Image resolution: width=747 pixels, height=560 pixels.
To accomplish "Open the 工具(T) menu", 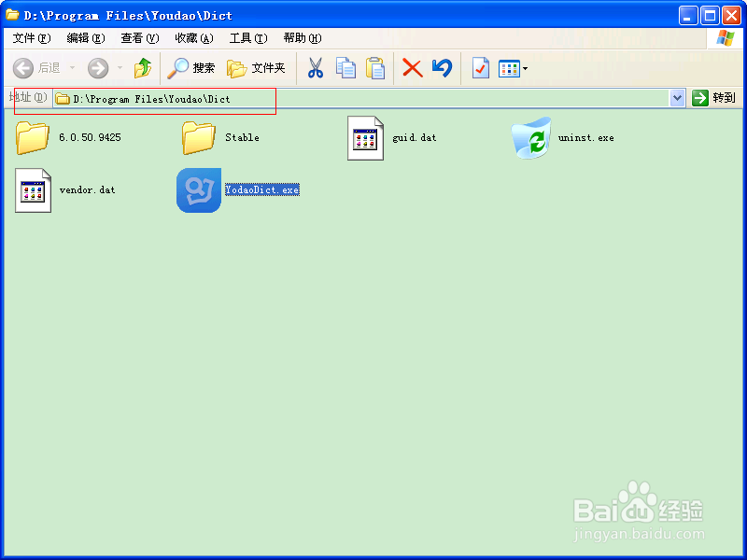I will [x=248, y=38].
